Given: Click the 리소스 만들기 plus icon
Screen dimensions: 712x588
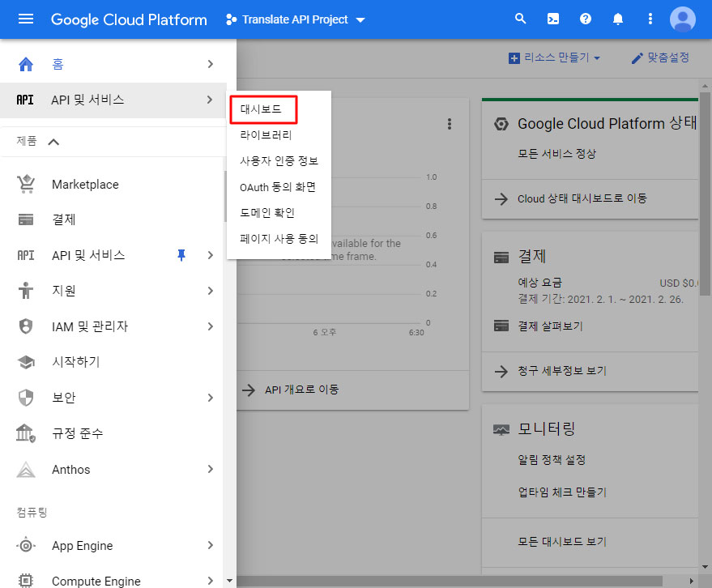Looking at the screenshot, I should pos(514,58).
